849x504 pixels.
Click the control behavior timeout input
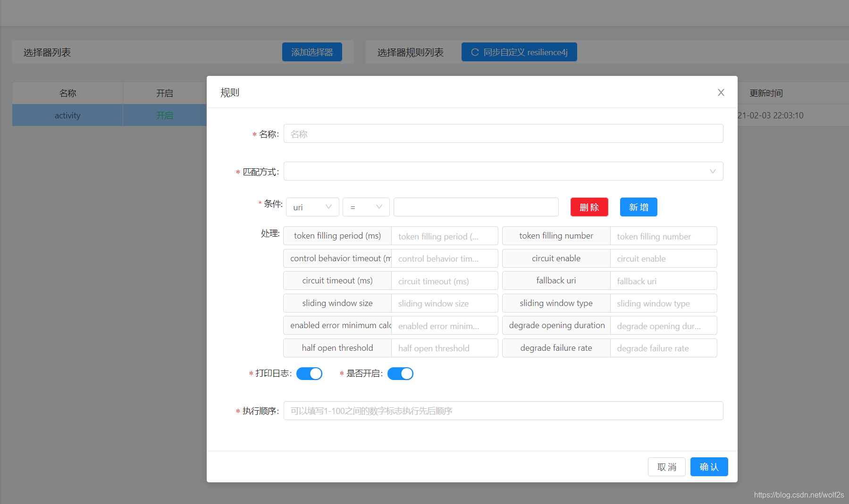point(445,258)
